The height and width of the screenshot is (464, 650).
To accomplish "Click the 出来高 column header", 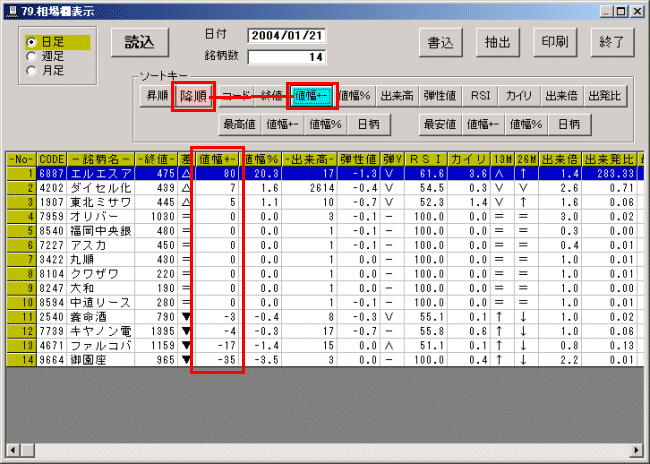I will 309,159.
